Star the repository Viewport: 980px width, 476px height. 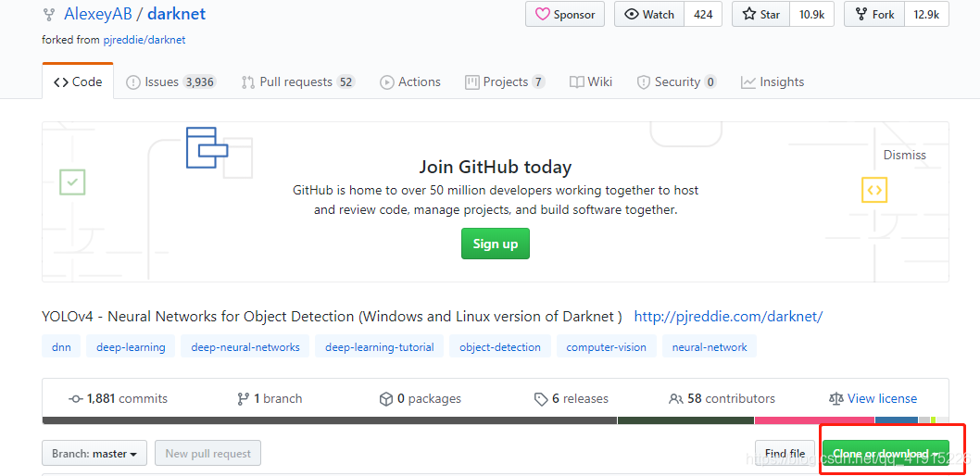[x=760, y=15]
